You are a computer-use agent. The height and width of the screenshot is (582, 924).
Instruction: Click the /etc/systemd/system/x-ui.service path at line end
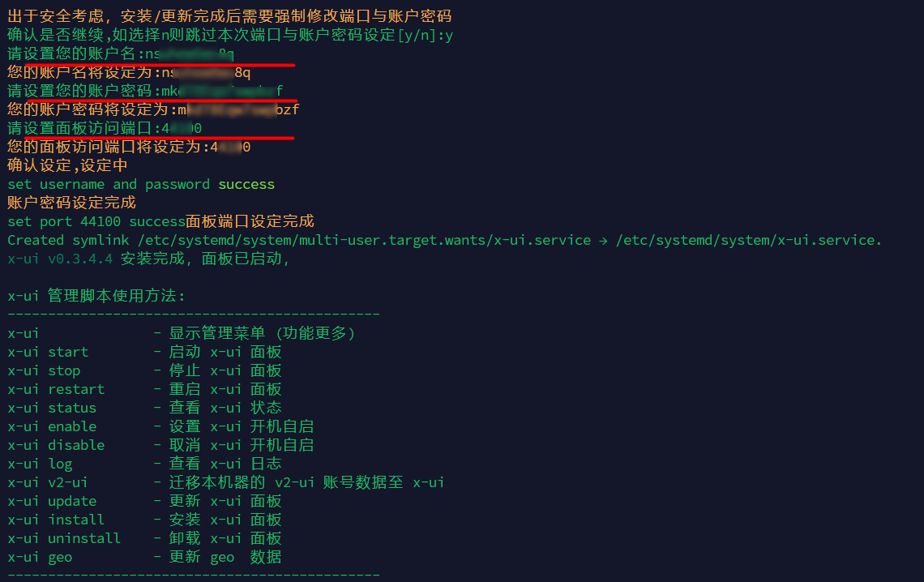[747, 240]
